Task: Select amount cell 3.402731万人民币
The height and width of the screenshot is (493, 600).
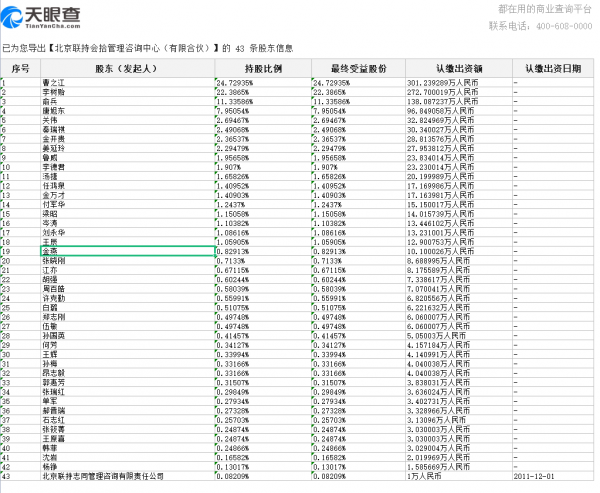Action: pyautogui.click(x=459, y=402)
